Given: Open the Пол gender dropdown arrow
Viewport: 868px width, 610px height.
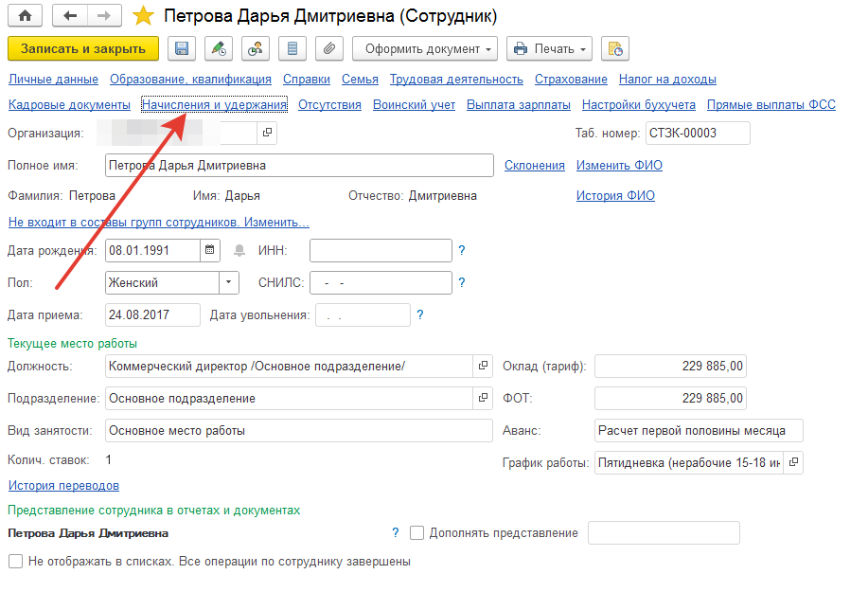Looking at the screenshot, I should point(229,282).
